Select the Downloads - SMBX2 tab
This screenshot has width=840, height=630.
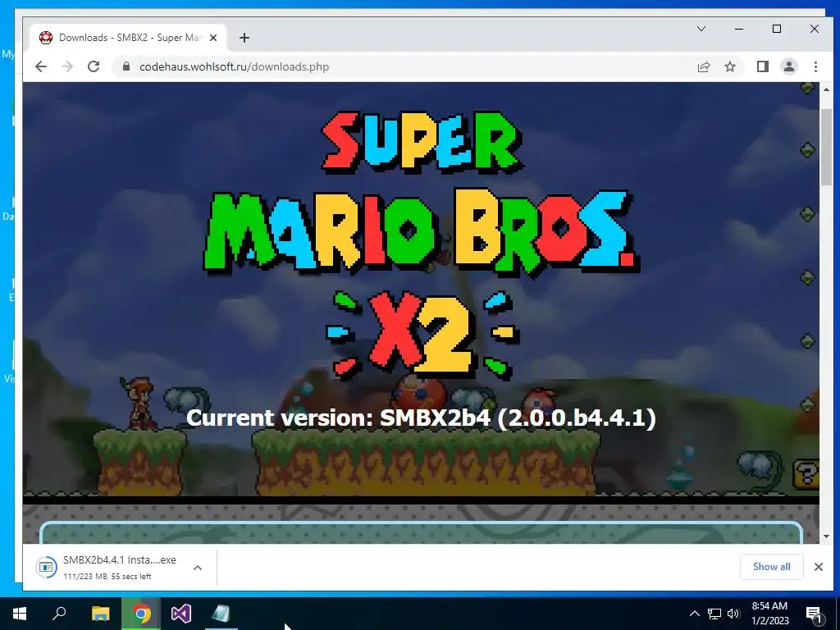[126, 38]
